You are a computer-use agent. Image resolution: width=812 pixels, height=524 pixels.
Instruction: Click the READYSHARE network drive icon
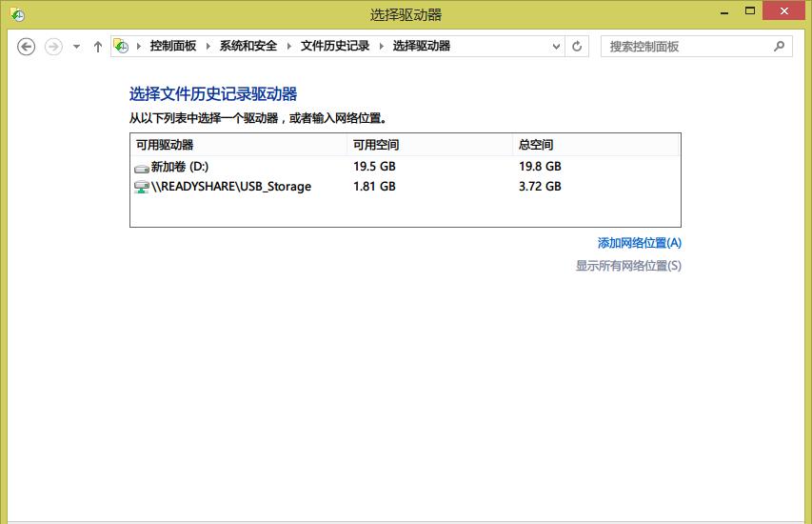142,187
